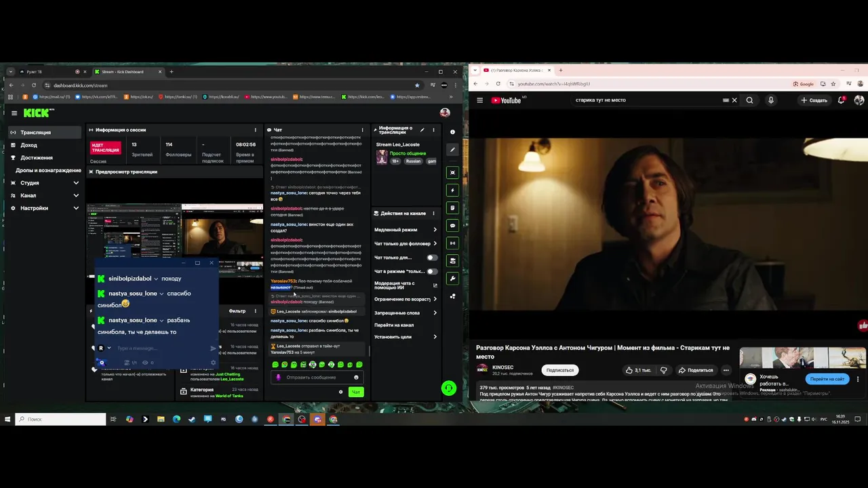The image size is (868, 488).
Task: Toggle the 'Чат только для...' switch
Action: coord(431,258)
